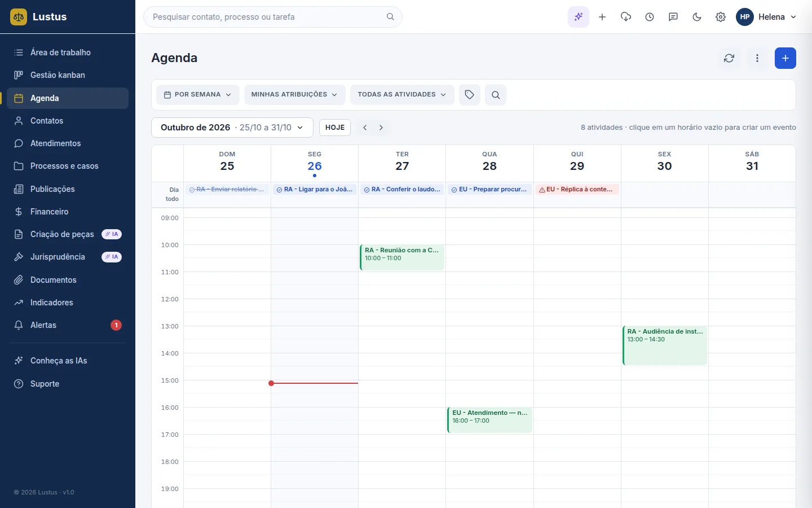This screenshot has width=812, height=508.
Task: Open the Suporte link in the sidebar
Action: coord(68,384)
